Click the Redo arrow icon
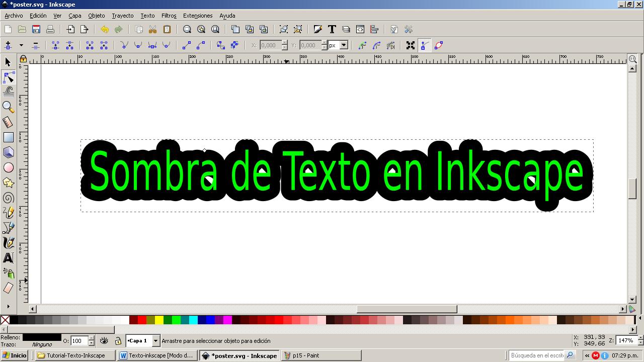The image size is (644, 362). click(119, 30)
